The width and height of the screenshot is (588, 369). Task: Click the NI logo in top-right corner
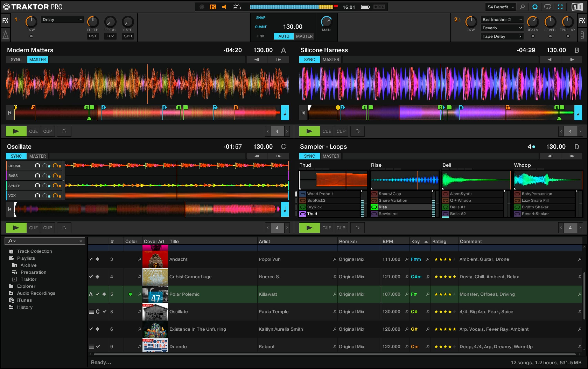pyautogui.click(x=577, y=7)
